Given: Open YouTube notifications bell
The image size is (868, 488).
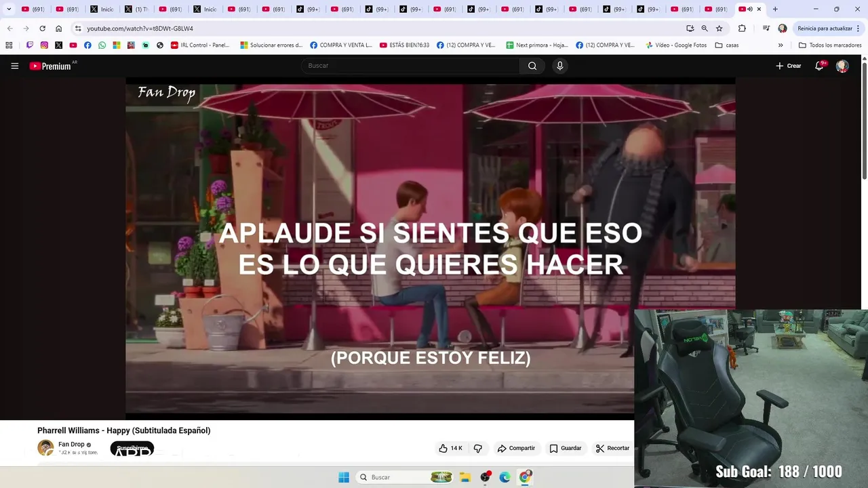Looking at the screenshot, I should (x=819, y=66).
